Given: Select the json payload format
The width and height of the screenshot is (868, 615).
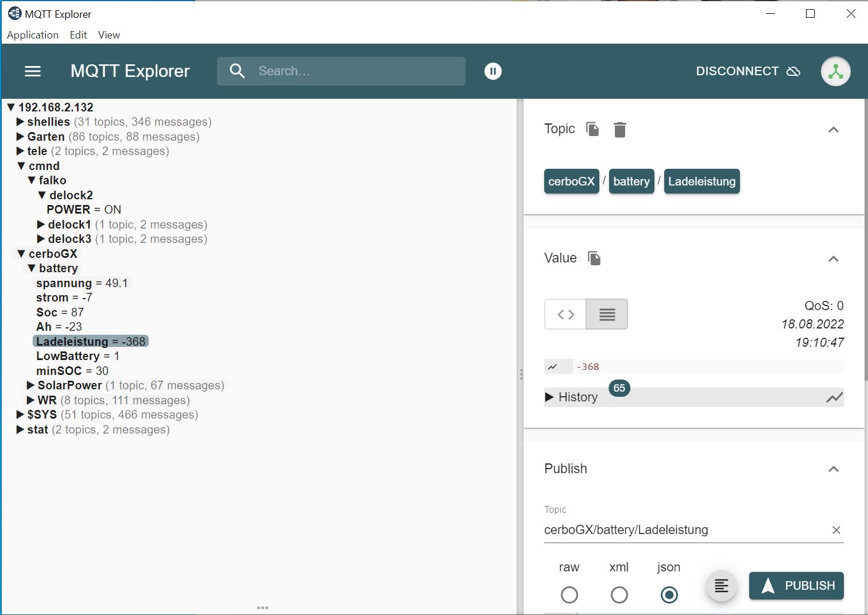Looking at the screenshot, I should point(669,595).
